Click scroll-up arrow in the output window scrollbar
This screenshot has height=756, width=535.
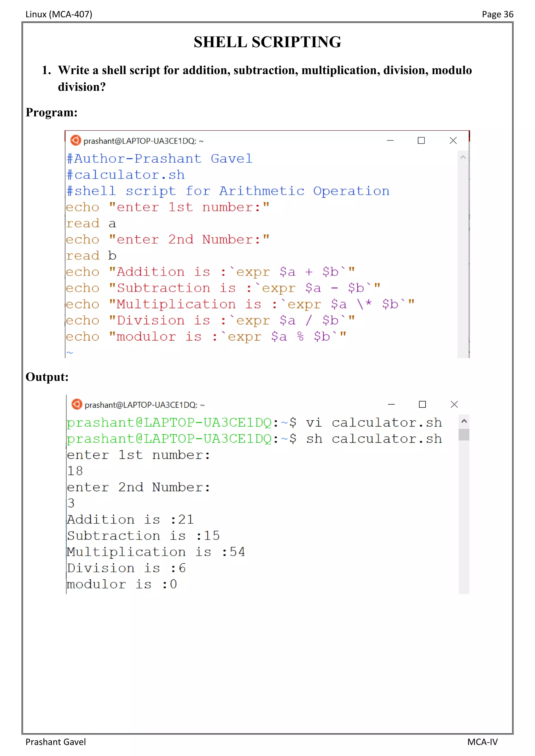pos(464,421)
